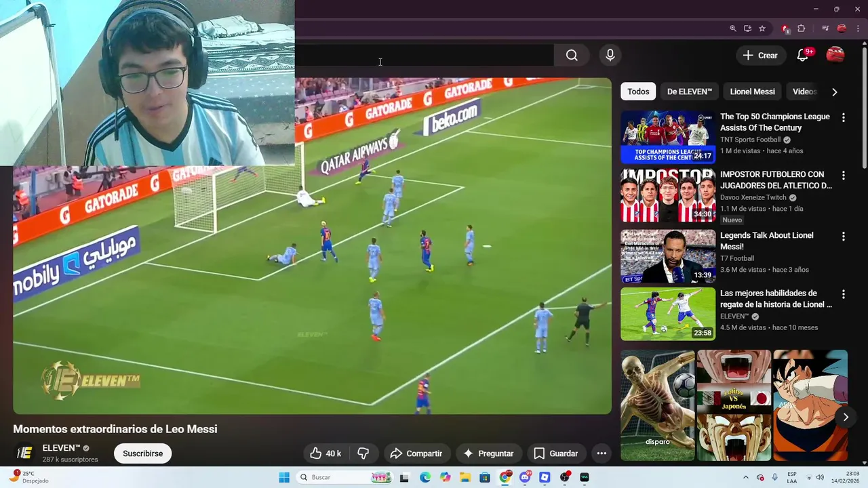This screenshot has height=488, width=868.
Task: Open the Chrome profile avatar
Action: (842, 28)
